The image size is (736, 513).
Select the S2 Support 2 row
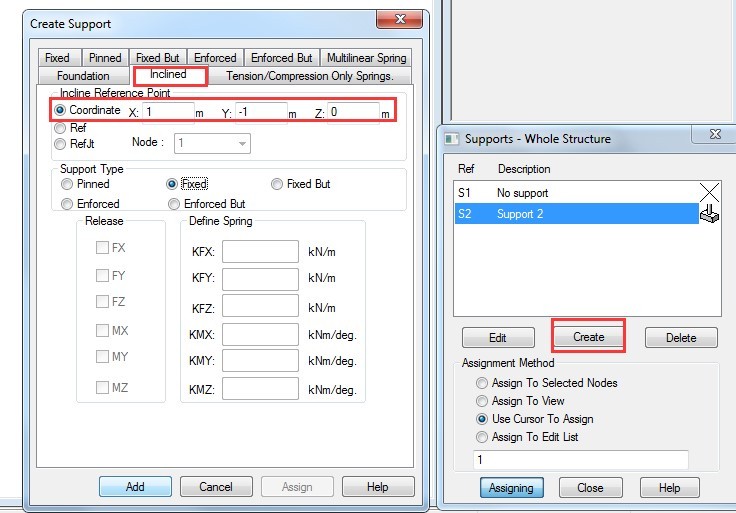(576, 214)
